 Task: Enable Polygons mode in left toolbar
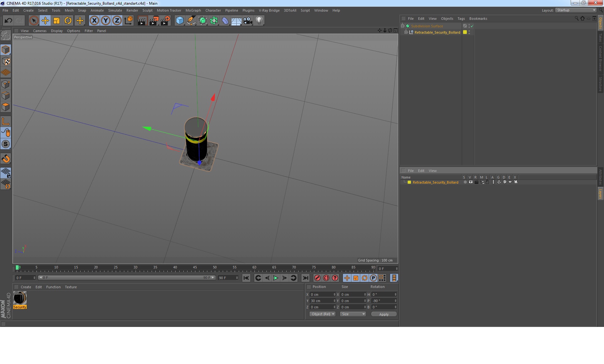6,107
